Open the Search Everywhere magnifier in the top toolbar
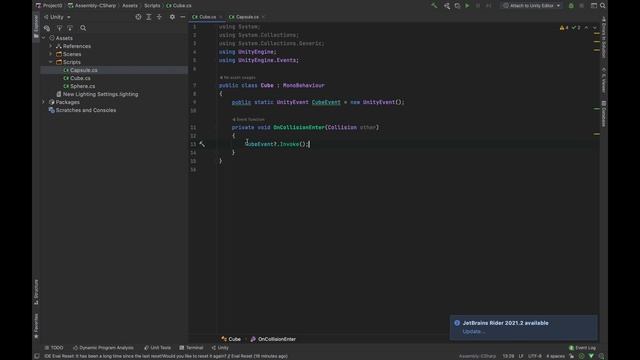640x360 pixels. point(602,6)
